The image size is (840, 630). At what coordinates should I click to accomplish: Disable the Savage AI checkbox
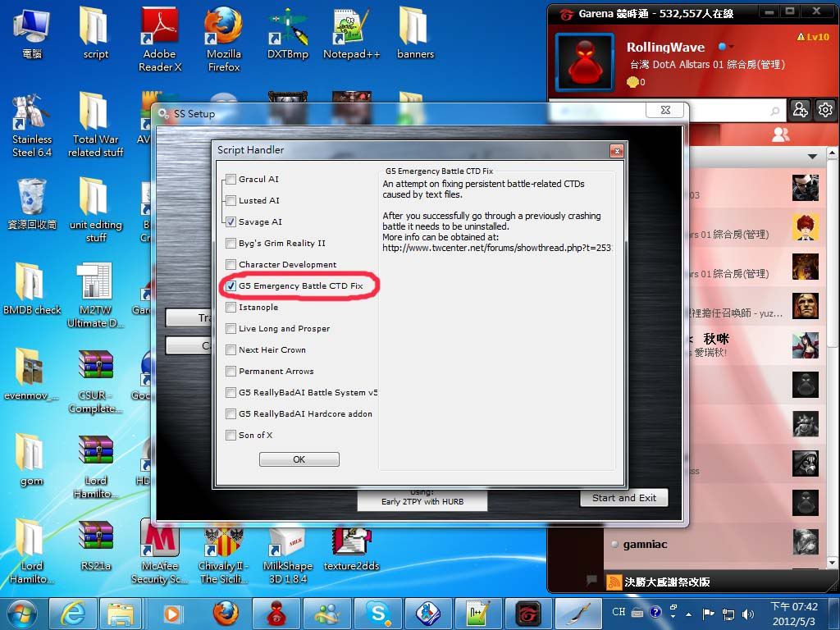click(231, 222)
